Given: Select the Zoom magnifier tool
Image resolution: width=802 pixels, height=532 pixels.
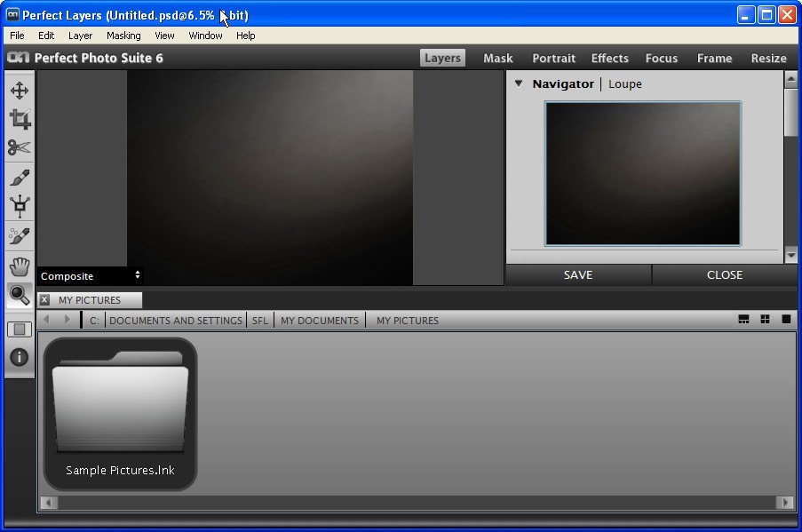Looking at the screenshot, I should [20, 295].
